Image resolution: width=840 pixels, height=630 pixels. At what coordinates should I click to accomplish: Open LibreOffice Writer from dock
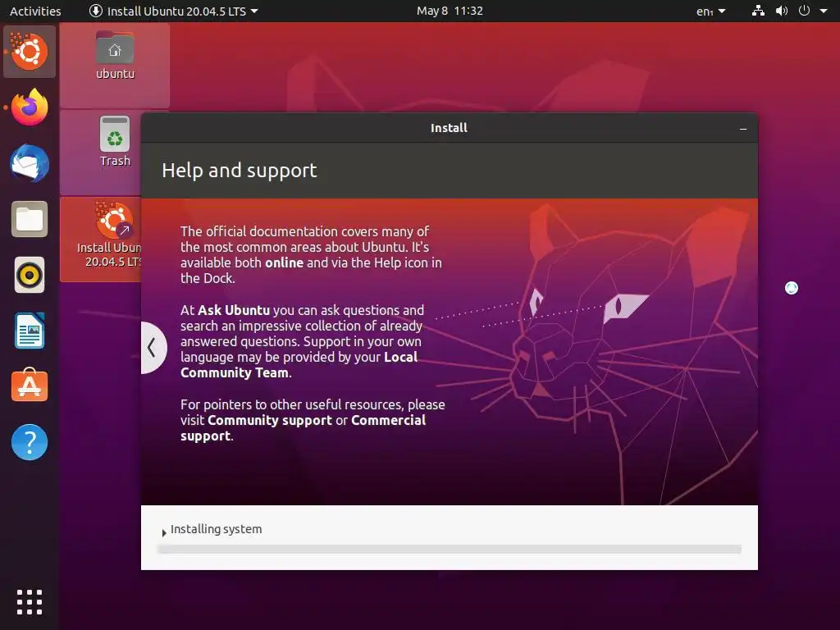pos(30,331)
